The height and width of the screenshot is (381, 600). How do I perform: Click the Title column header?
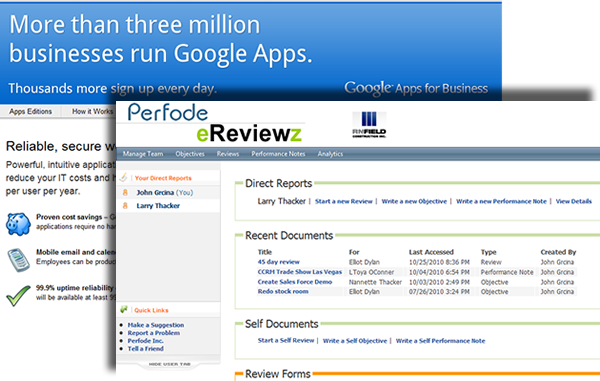(x=265, y=252)
